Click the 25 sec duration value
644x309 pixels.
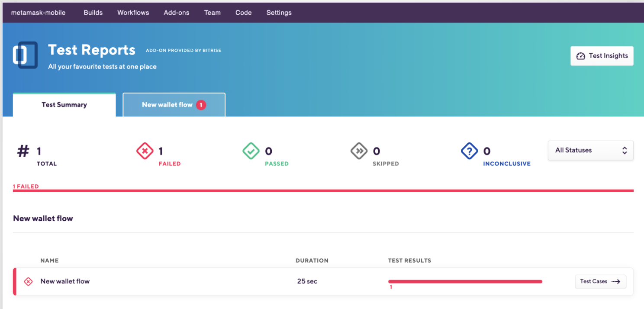coord(307,281)
